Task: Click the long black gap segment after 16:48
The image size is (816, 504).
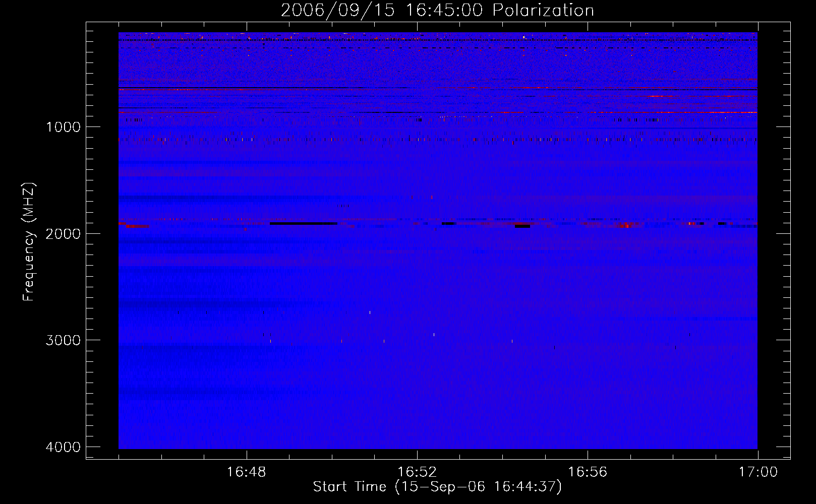Action: [x=304, y=223]
